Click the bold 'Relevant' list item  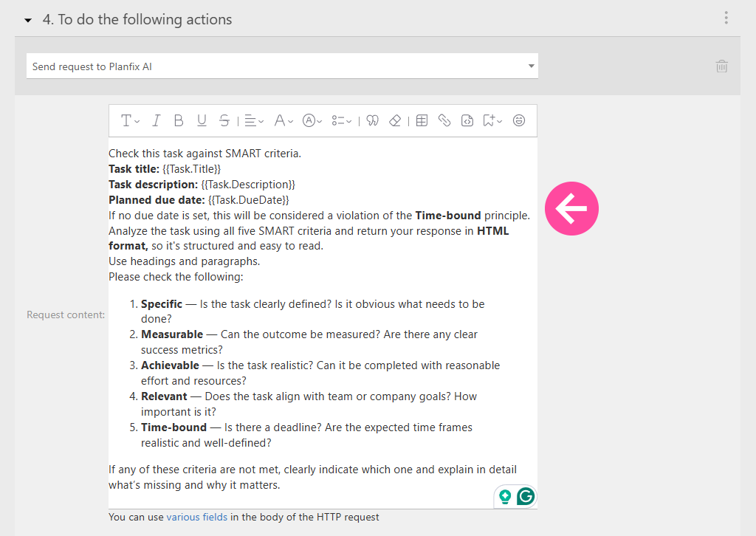pyautogui.click(x=164, y=396)
